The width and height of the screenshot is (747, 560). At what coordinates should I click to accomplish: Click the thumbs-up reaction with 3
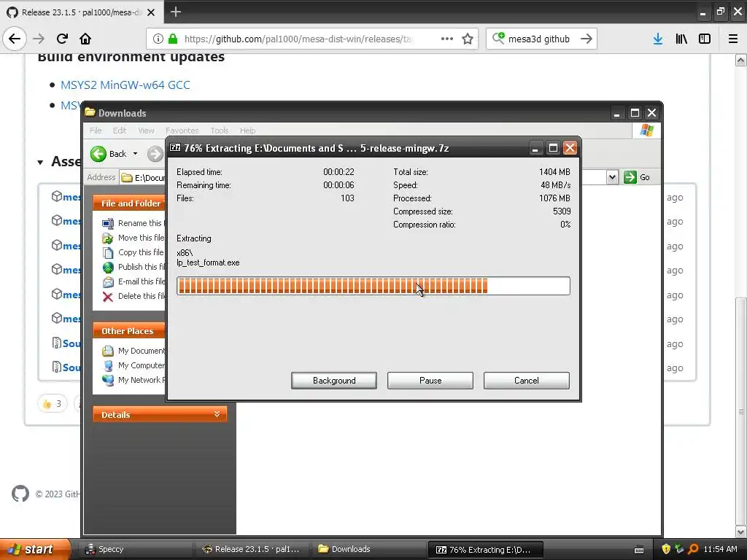(53, 404)
